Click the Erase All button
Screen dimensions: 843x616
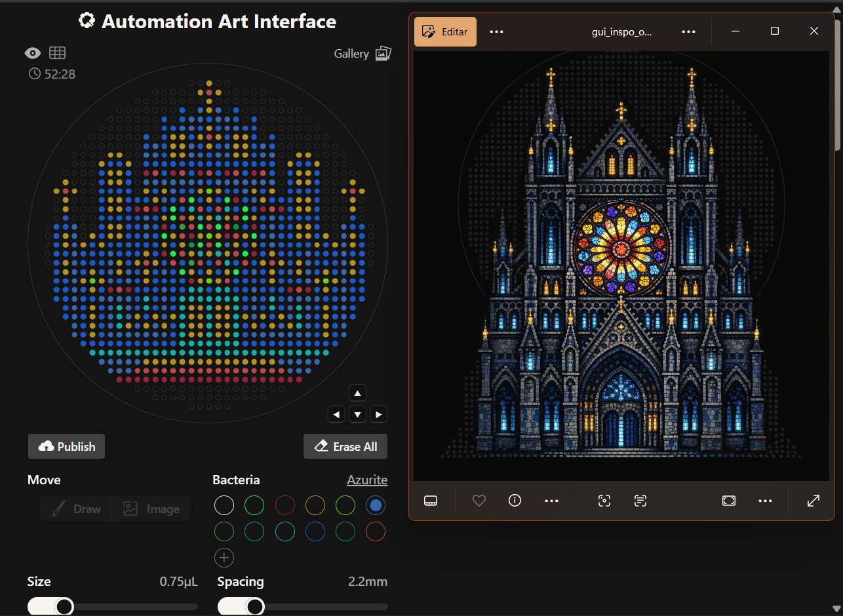[345, 447]
